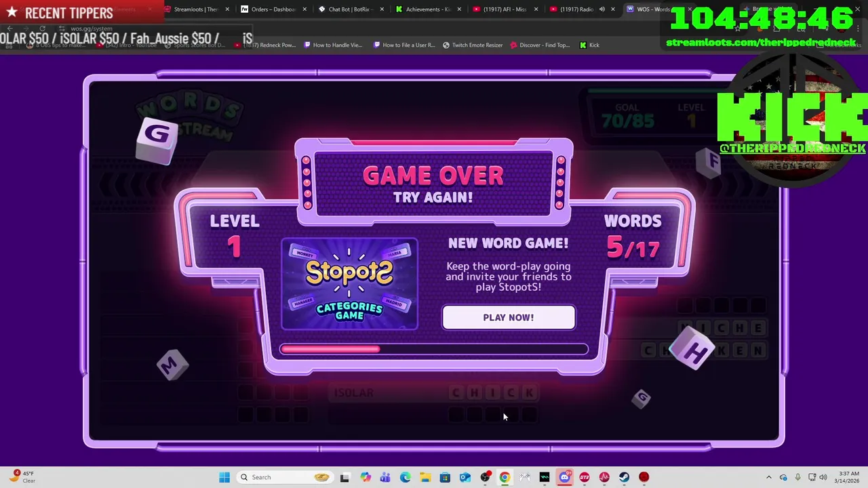868x488 pixels.
Task: Open the Twitch Emote Resizer bookmark
Action: 473,45
